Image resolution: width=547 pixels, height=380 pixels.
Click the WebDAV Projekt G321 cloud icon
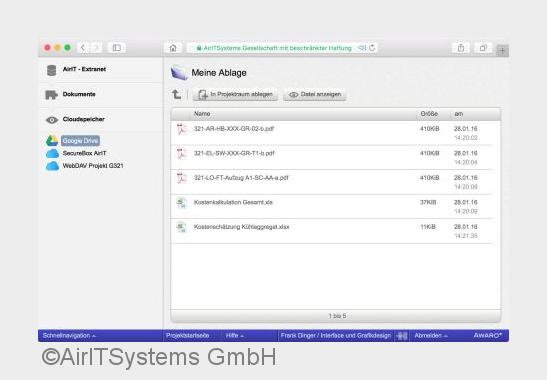pyautogui.click(x=52, y=166)
